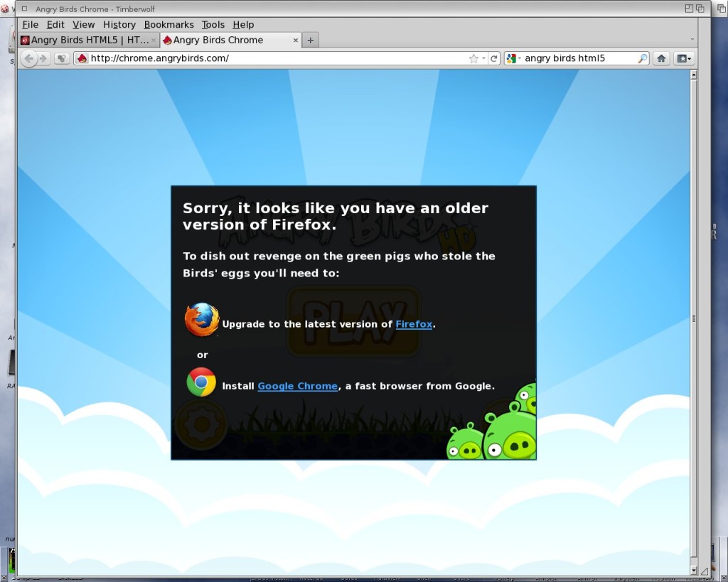Screen dimensions: 728x582
Task: Open the Tools menu
Action: [x=213, y=25]
